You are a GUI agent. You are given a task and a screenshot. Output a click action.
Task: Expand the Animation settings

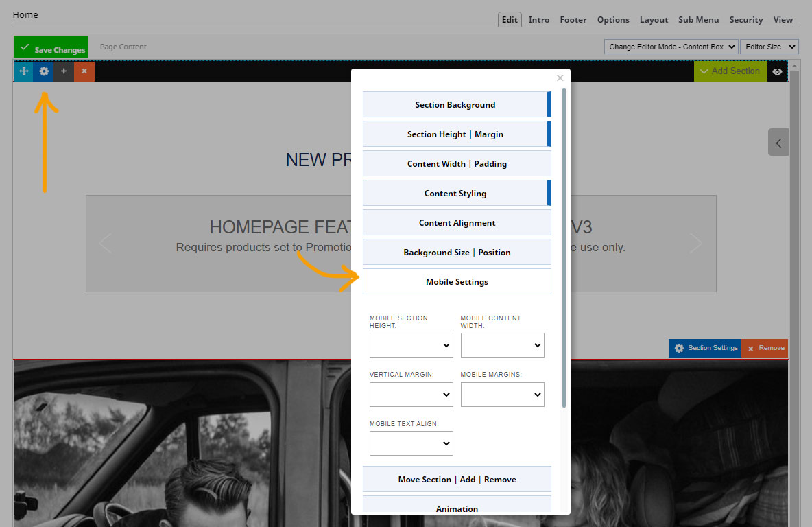(457, 505)
